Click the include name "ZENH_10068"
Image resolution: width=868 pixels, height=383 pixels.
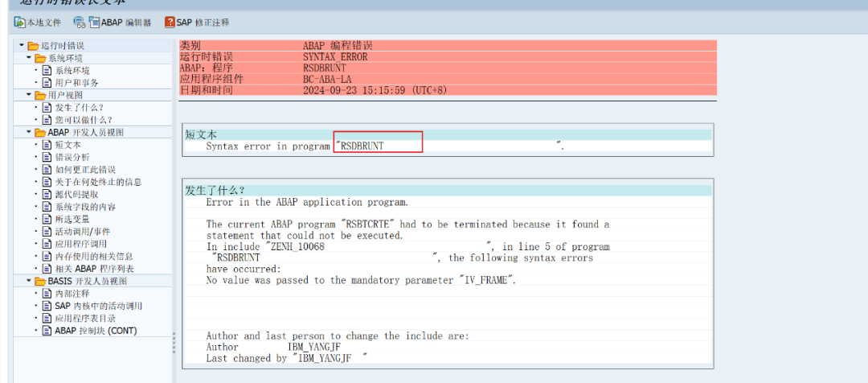tap(295, 247)
